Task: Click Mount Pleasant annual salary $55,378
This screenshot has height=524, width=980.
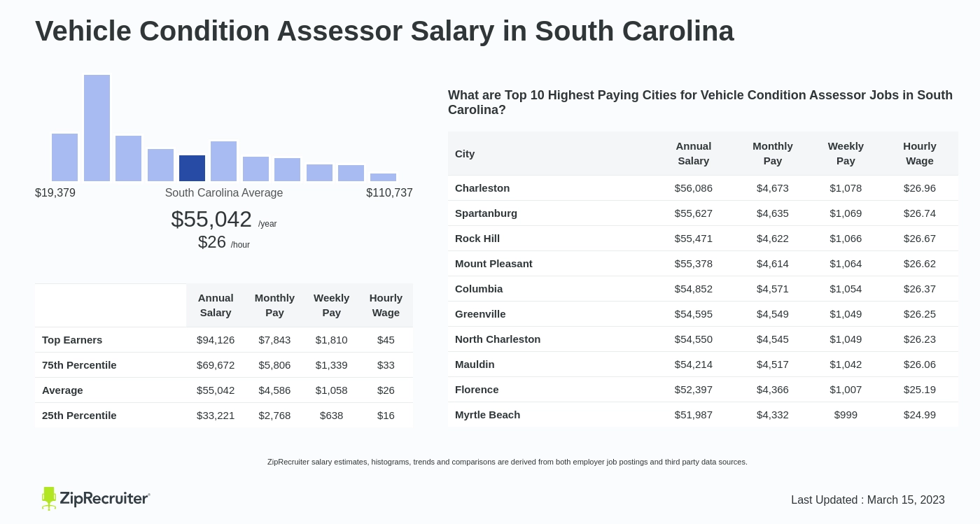Action: pos(694,264)
